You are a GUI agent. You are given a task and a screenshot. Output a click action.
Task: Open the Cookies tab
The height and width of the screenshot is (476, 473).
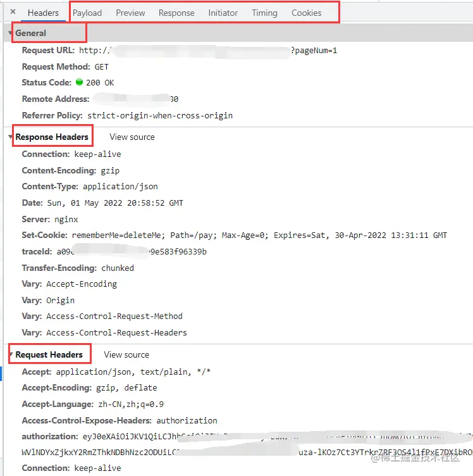tap(306, 13)
